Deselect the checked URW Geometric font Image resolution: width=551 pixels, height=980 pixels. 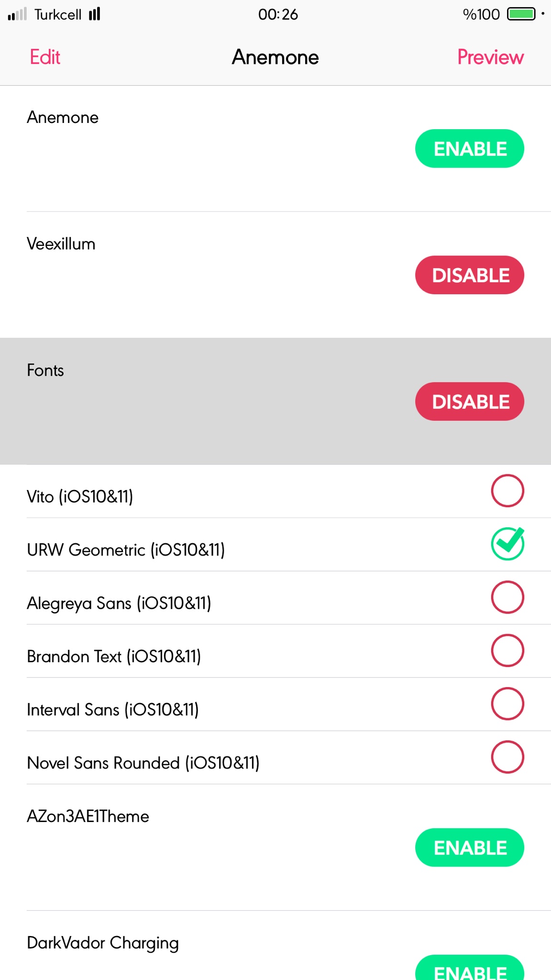tap(507, 544)
